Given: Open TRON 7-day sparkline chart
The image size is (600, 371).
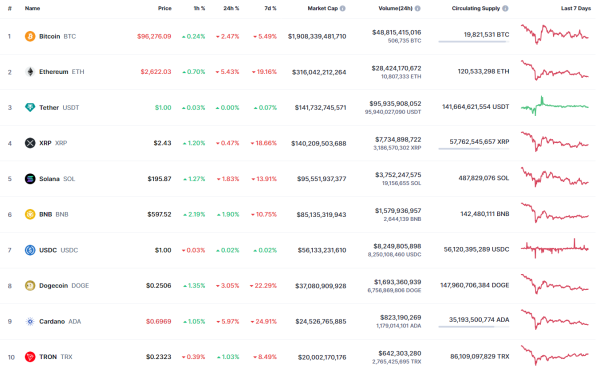Looking at the screenshot, I should point(554,355).
